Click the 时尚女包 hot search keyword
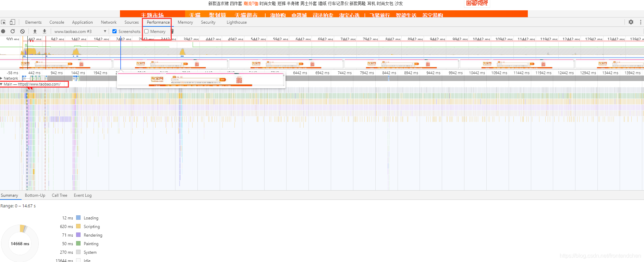The width and height of the screenshot is (644, 262). pos(385,3)
